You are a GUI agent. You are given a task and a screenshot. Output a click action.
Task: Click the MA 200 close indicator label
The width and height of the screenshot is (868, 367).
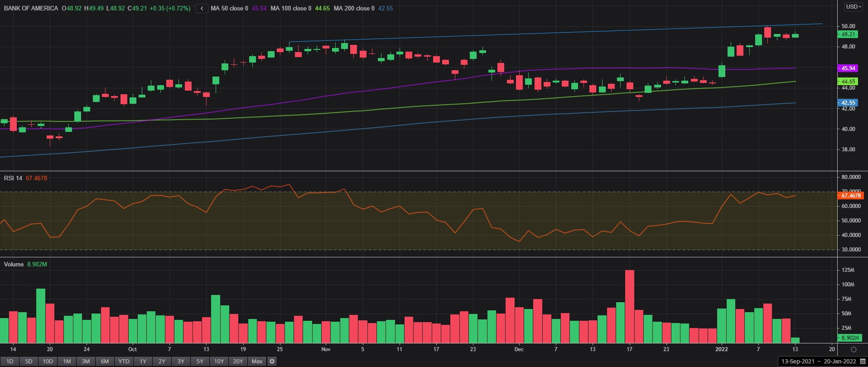pos(354,9)
